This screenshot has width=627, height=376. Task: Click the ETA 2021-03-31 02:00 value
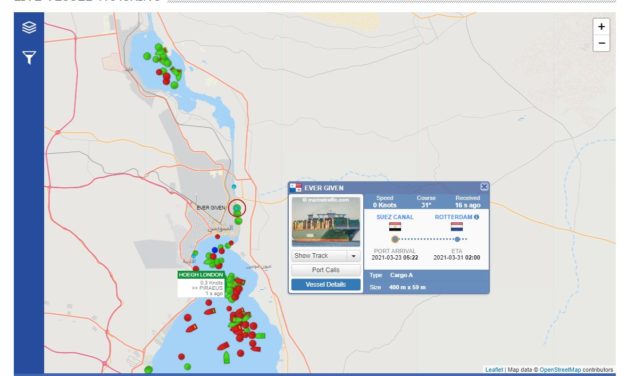pos(457,258)
